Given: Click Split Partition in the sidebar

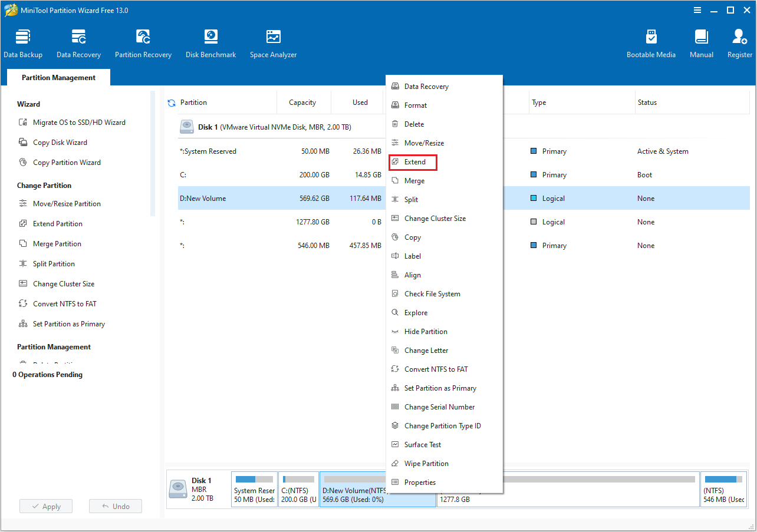Looking at the screenshot, I should click(x=47, y=264).
